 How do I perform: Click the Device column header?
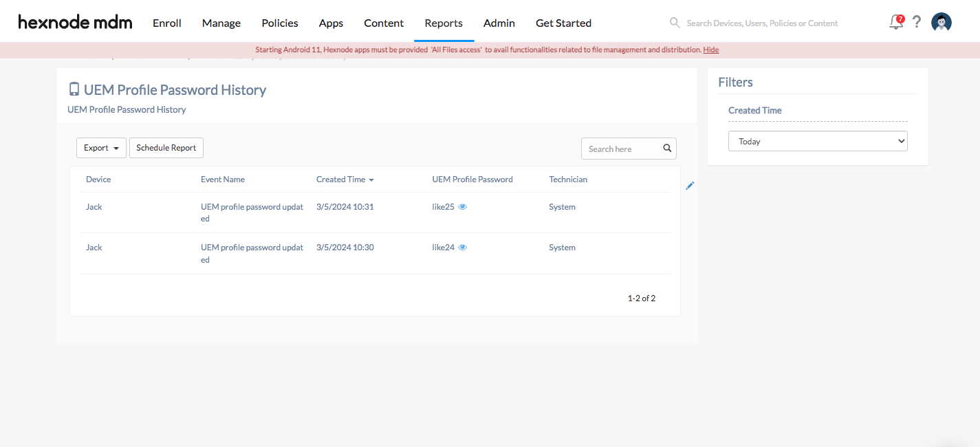click(98, 179)
